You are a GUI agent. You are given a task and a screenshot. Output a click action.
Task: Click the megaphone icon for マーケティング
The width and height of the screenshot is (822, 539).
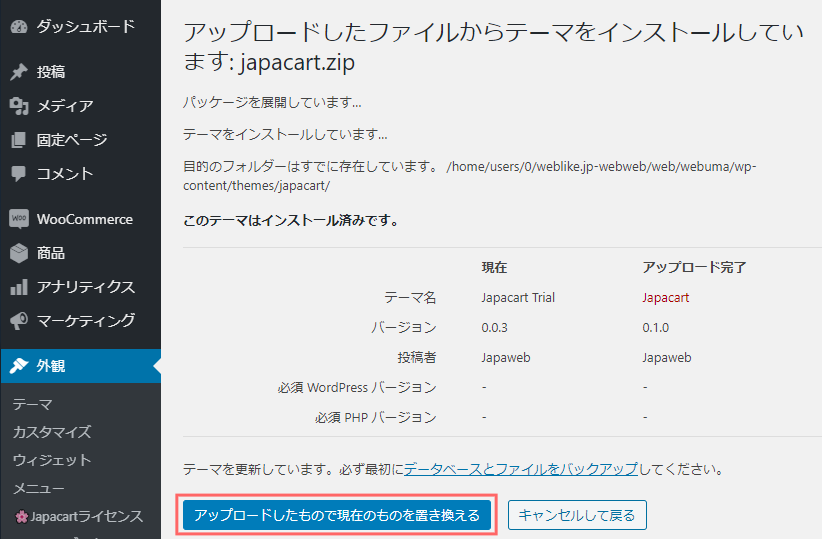(19, 321)
